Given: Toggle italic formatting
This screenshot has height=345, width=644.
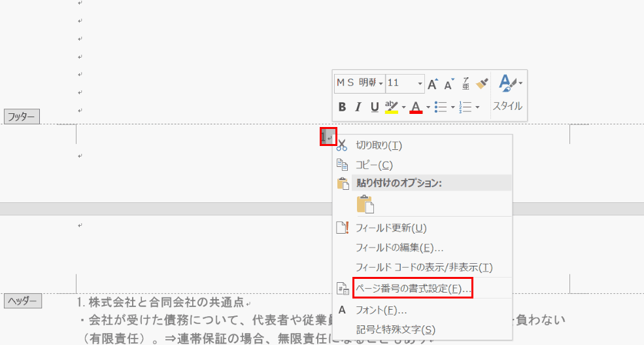Looking at the screenshot, I should [x=358, y=107].
